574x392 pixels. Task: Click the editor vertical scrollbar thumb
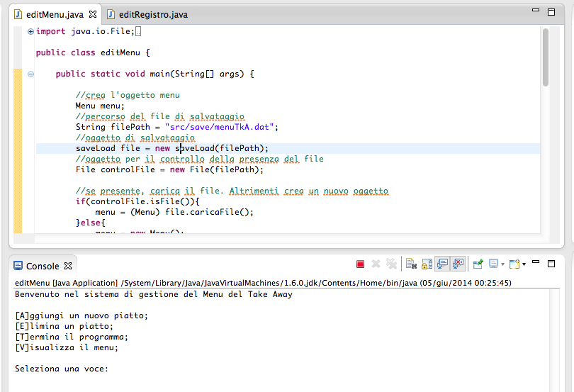(546, 57)
